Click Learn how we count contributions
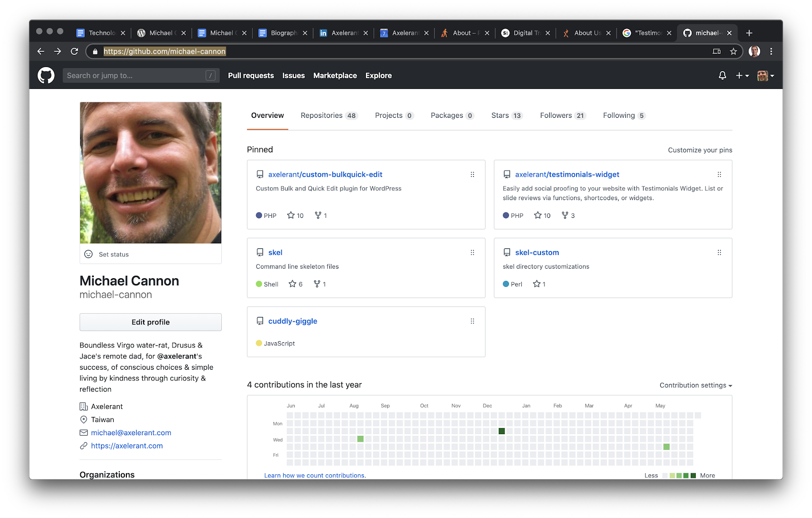 [315, 475]
